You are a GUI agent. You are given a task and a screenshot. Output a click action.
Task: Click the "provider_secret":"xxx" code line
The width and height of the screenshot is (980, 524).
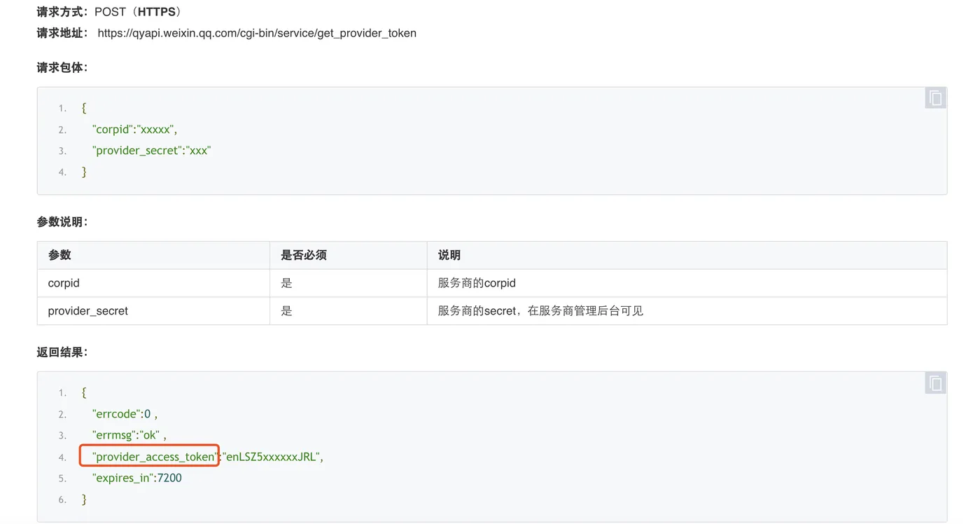[151, 151]
